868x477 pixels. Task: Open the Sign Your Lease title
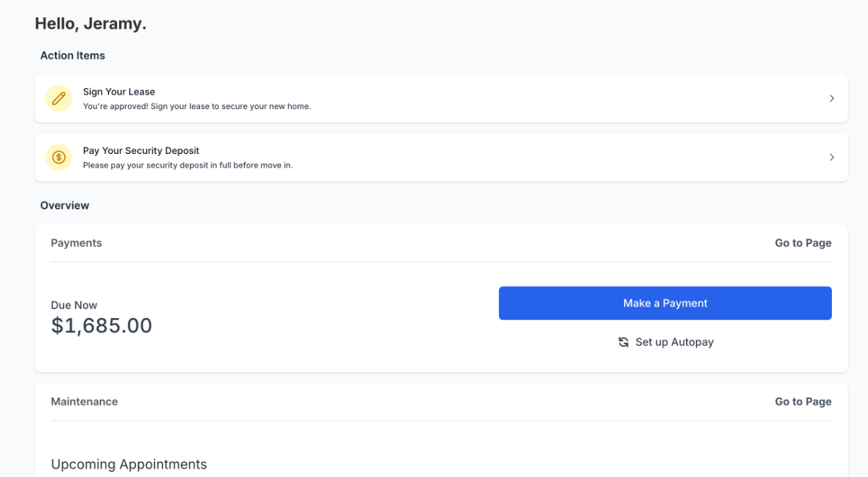119,92
